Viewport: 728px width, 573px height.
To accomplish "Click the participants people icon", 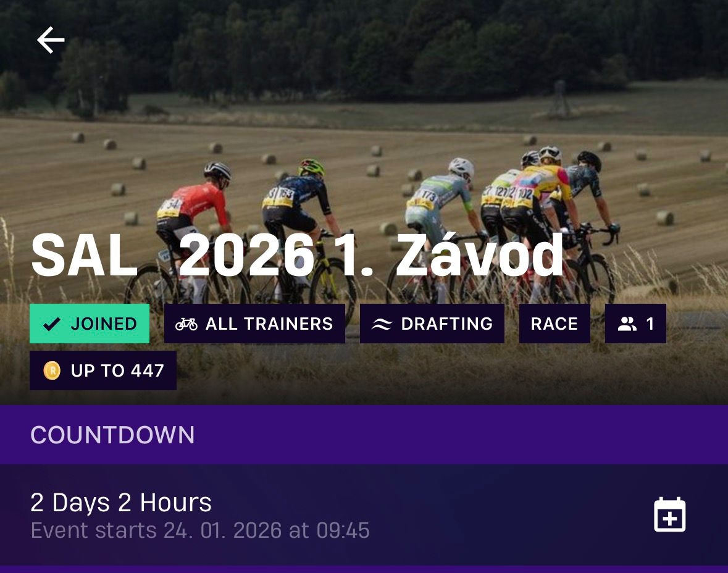I will tap(627, 324).
